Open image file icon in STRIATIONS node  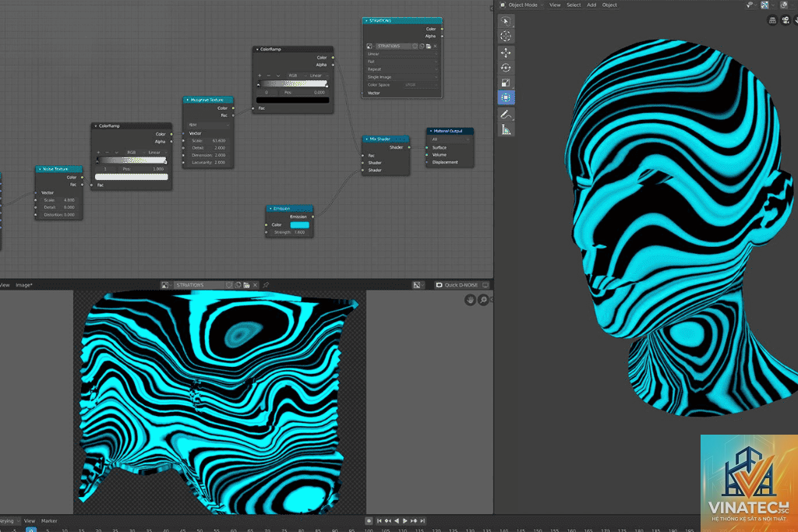pos(429,46)
